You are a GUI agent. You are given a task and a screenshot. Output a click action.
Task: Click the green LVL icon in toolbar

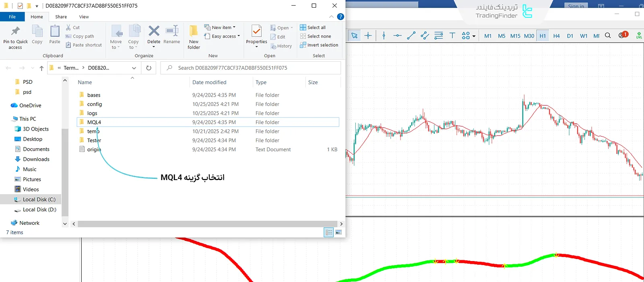tap(639, 35)
